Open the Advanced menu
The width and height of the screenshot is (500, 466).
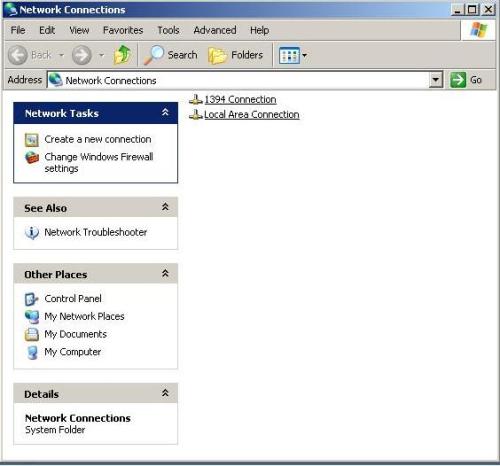215,30
